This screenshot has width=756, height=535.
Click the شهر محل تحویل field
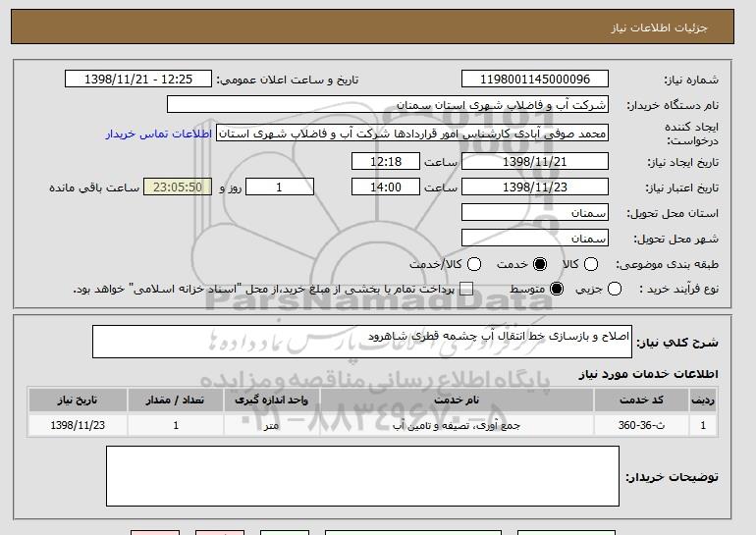click(535, 239)
